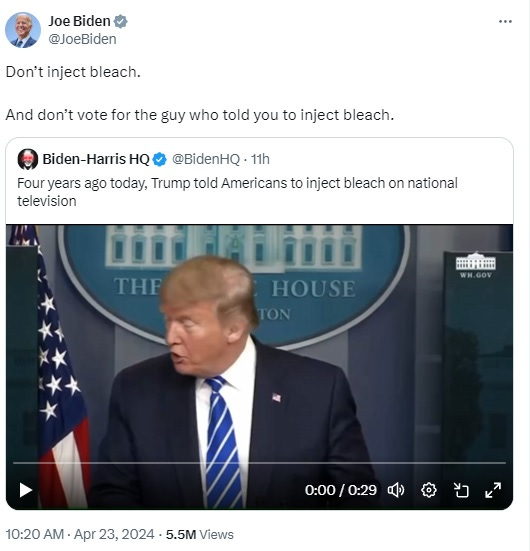This screenshot has width=530, height=551.
Task: Open picture-in-picture mode for video
Action: 461,490
